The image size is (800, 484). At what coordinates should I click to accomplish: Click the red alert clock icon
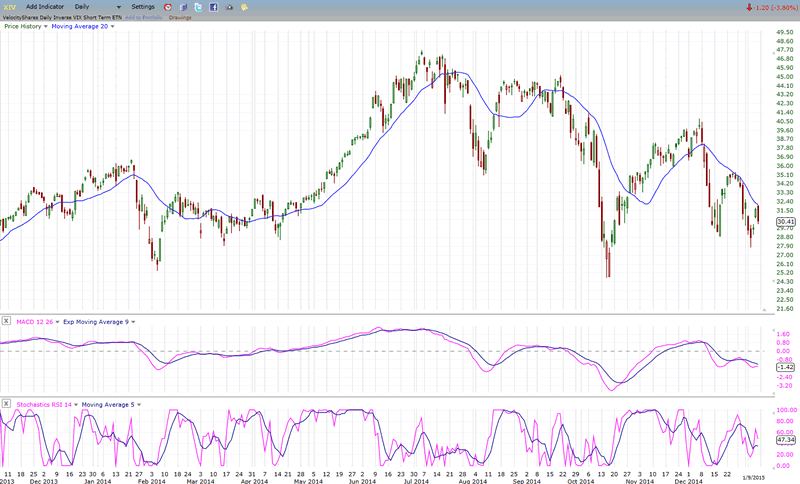(167, 6)
